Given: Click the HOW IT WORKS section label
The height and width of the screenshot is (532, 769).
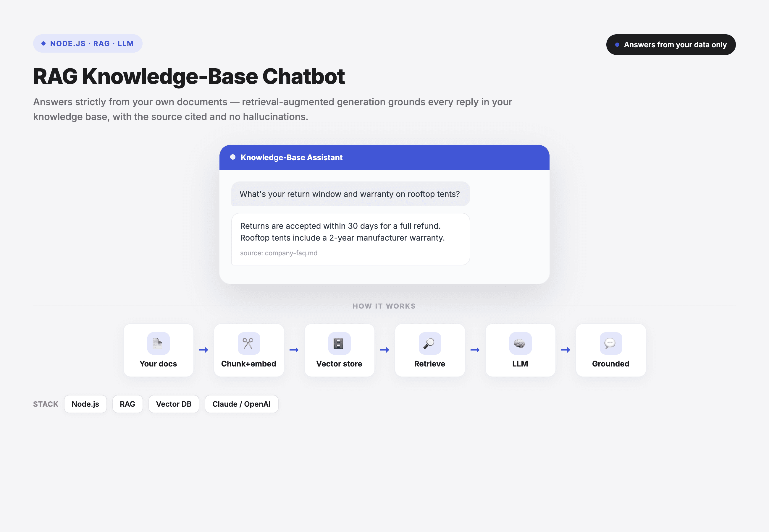Looking at the screenshot, I should pos(384,306).
